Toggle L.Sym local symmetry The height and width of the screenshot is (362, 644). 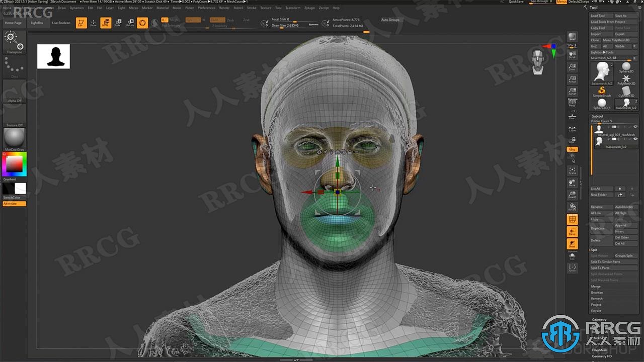point(572,129)
